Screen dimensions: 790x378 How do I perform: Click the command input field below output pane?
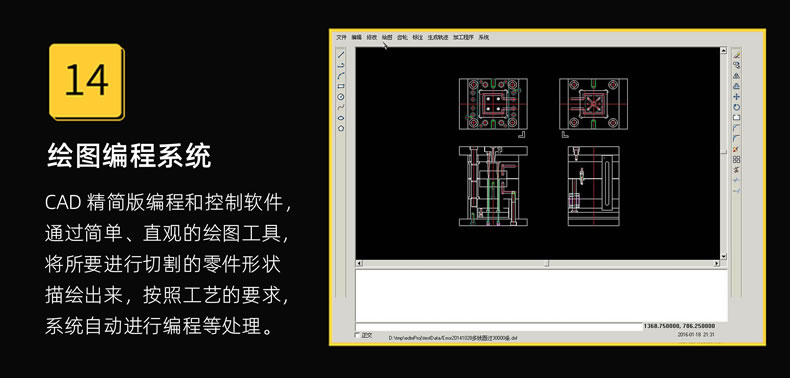tap(499, 327)
